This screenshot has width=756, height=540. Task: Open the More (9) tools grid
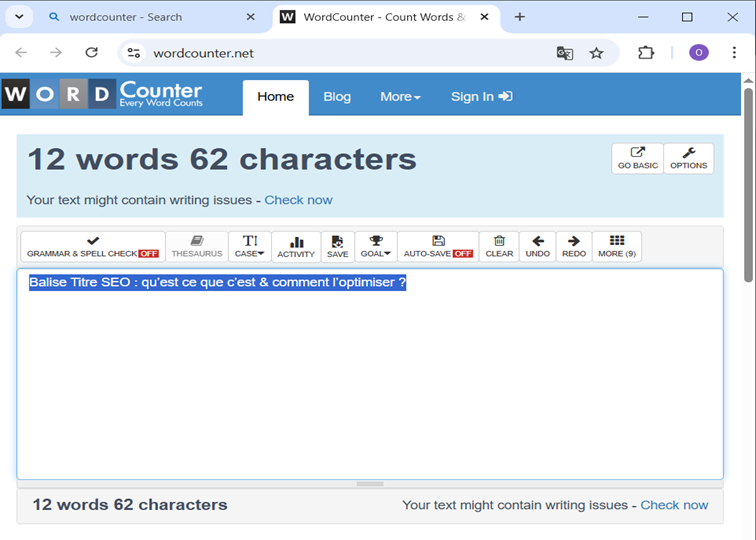(x=617, y=247)
